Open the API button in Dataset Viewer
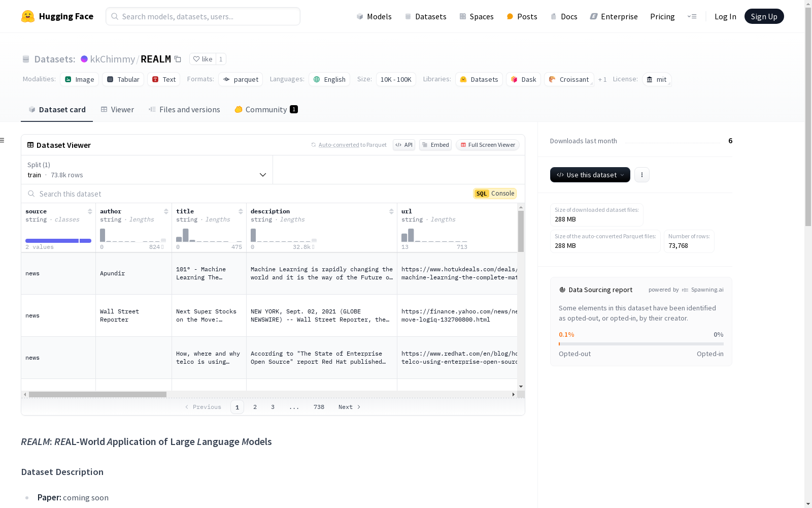The image size is (812, 508). (x=404, y=145)
